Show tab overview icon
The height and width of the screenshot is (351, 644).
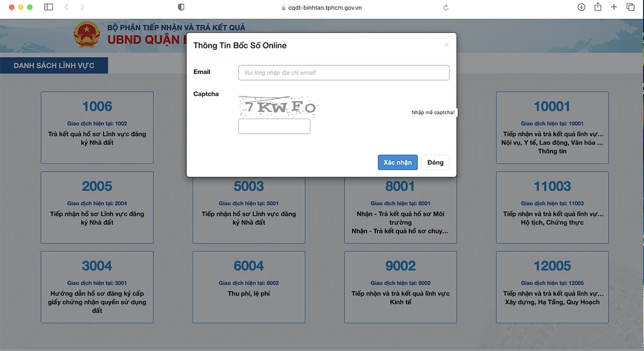[x=630, y=7]
